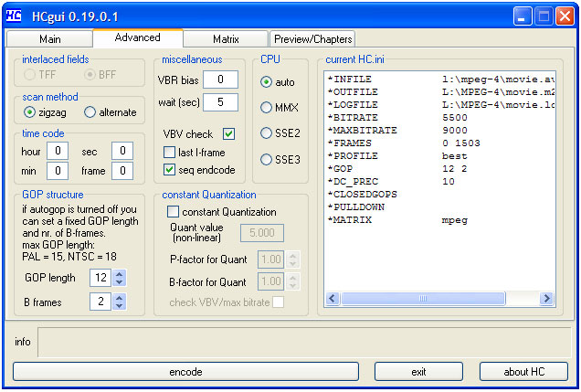Open the about HC dialog

coord(524,372)
